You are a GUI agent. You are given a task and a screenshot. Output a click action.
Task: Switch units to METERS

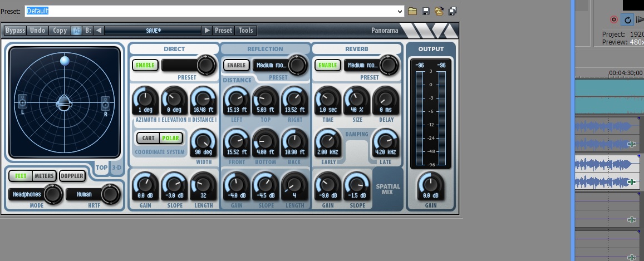tap(44, 176)
